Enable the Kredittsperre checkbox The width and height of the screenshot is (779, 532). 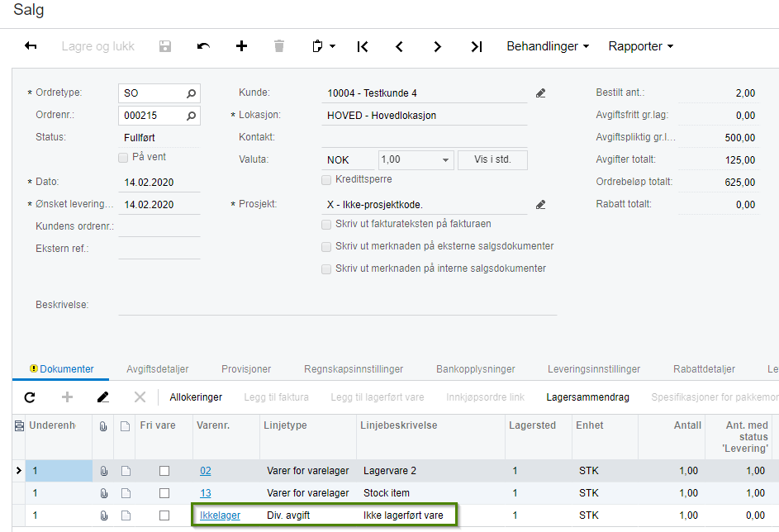326,179
